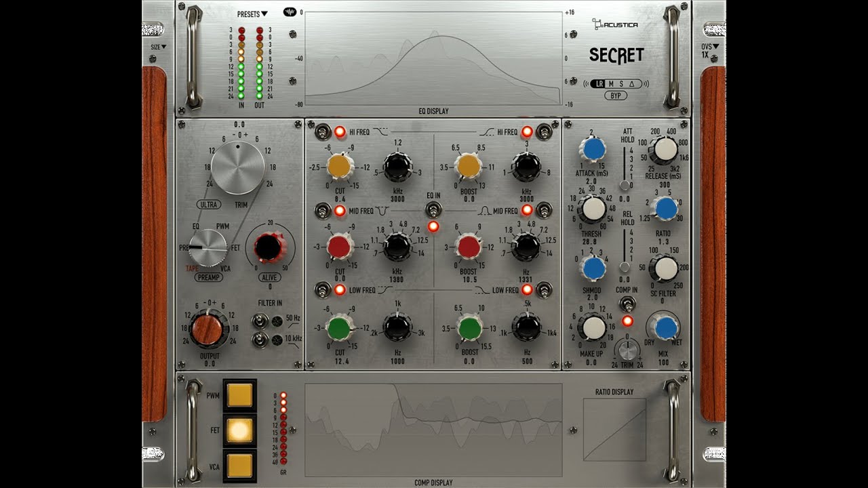Toggle the HI FREQ boost switch
Viewport: 868px width, 488px height.
[x=543, y=131]
